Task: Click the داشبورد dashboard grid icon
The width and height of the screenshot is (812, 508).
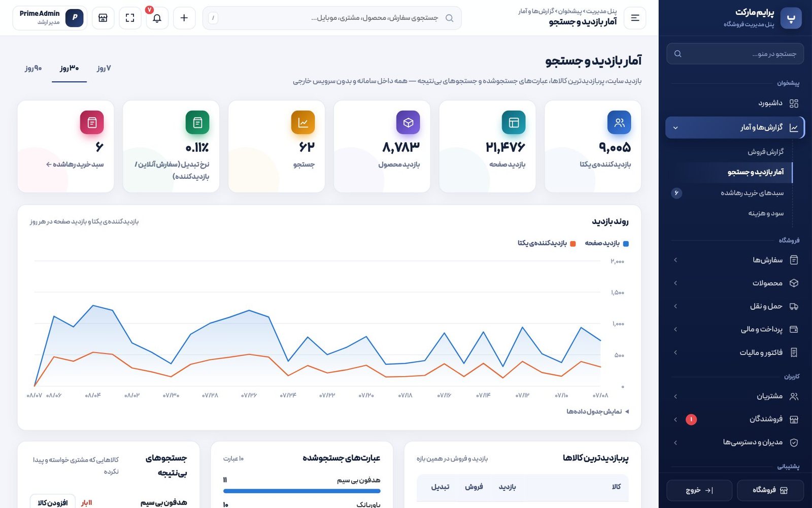Action: tap(794, 103)
